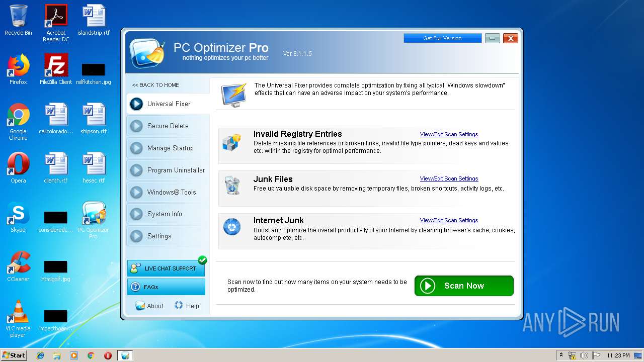Open the Program Uninstaller section
The height and width of the screenshot is (362, 644).
[168, 170]
